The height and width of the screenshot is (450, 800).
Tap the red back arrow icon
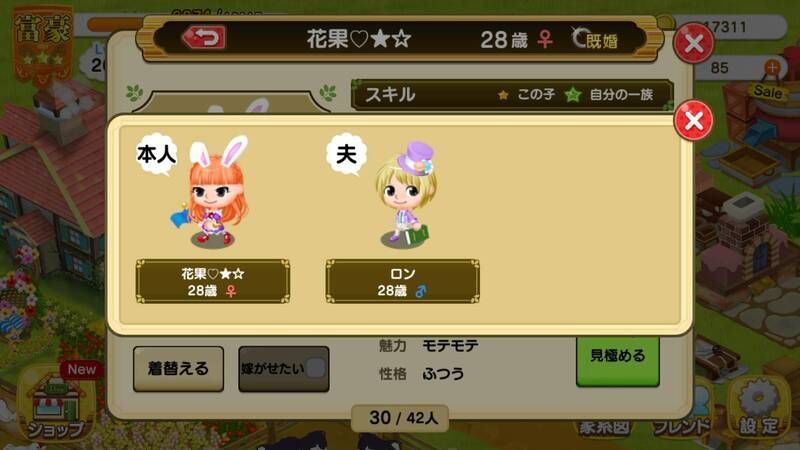point(204,38)
